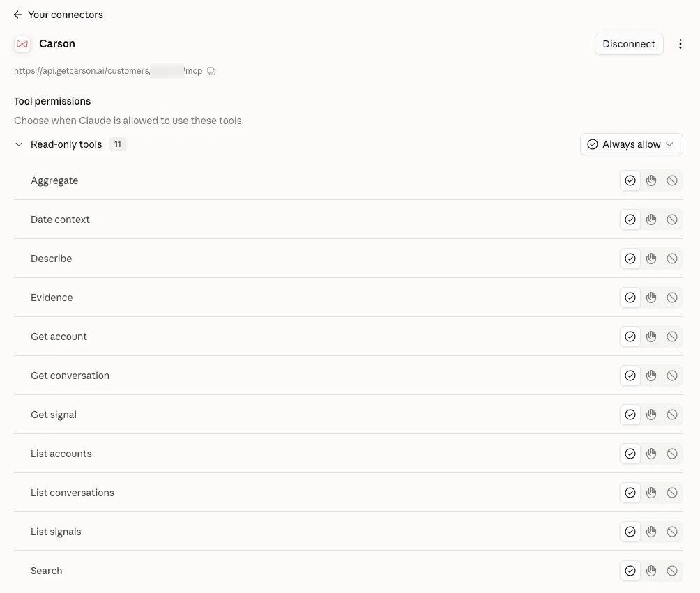The width and height of the screenshot is (700, 593).
Task: Click the Get conversation tool name
Action: (70, 376)
